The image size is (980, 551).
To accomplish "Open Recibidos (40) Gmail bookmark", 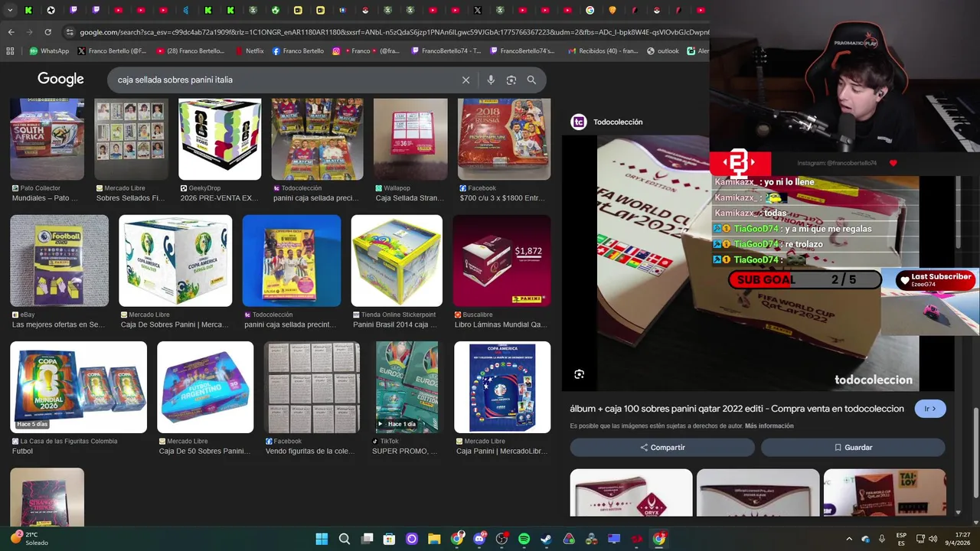I will [603, 51].
